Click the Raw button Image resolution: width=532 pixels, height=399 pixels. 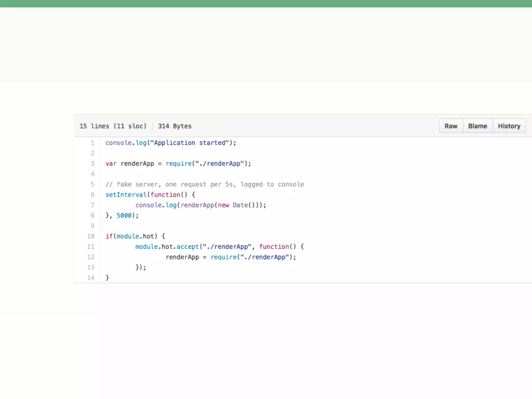point(451,126)
